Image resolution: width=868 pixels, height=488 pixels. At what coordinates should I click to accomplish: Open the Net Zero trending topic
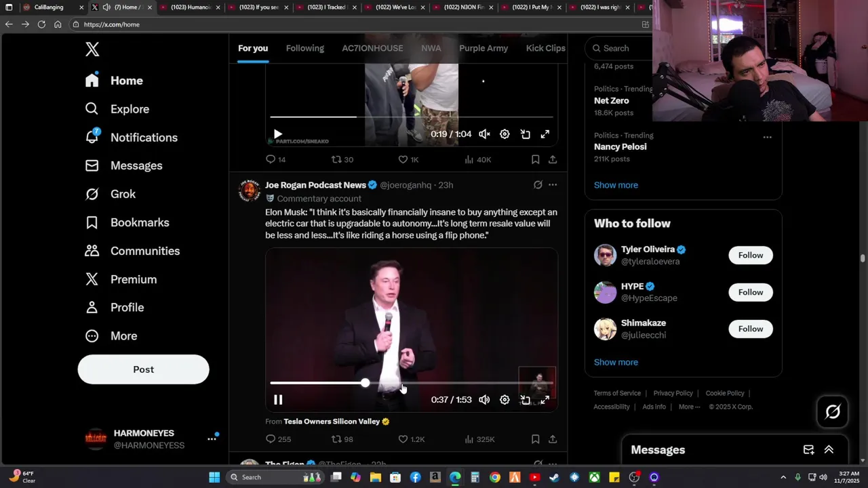(611, 101)
